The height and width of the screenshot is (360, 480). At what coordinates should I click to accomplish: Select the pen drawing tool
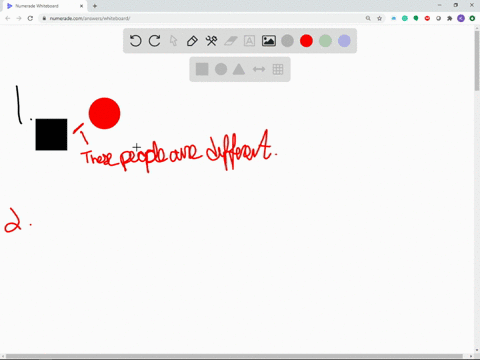[x=192, y=41]
